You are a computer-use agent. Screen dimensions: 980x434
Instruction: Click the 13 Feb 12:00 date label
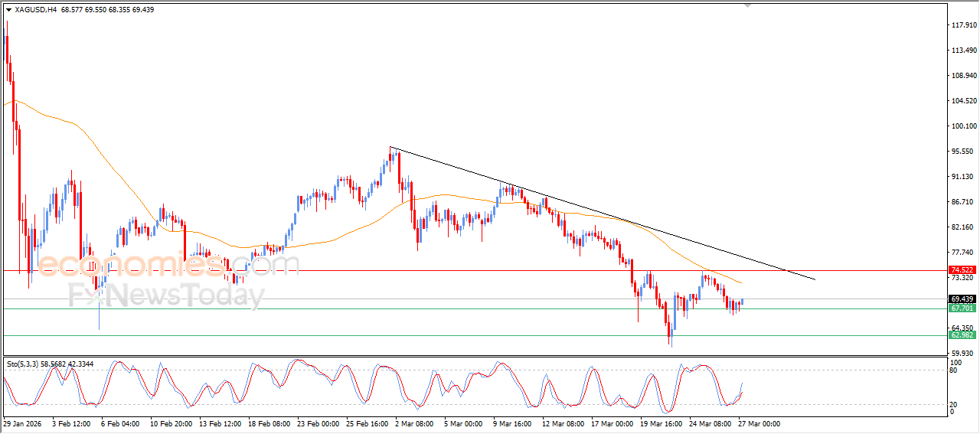[x=220, y=423]
